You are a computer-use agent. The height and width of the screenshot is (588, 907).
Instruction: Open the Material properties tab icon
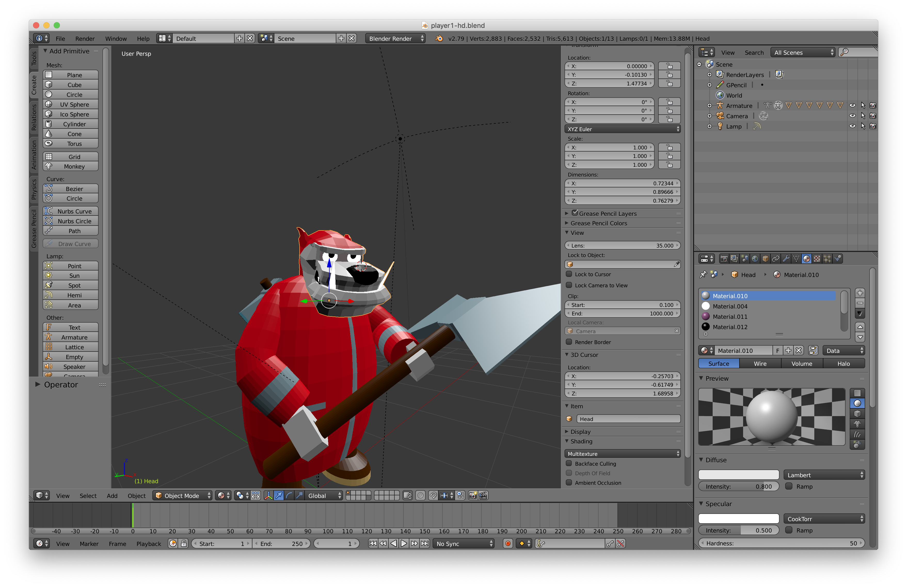806,259
